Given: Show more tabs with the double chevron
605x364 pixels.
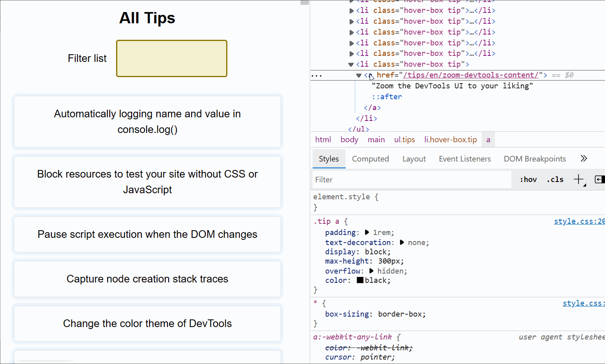Looking at the screenshot, I should (x=584, y=159).
